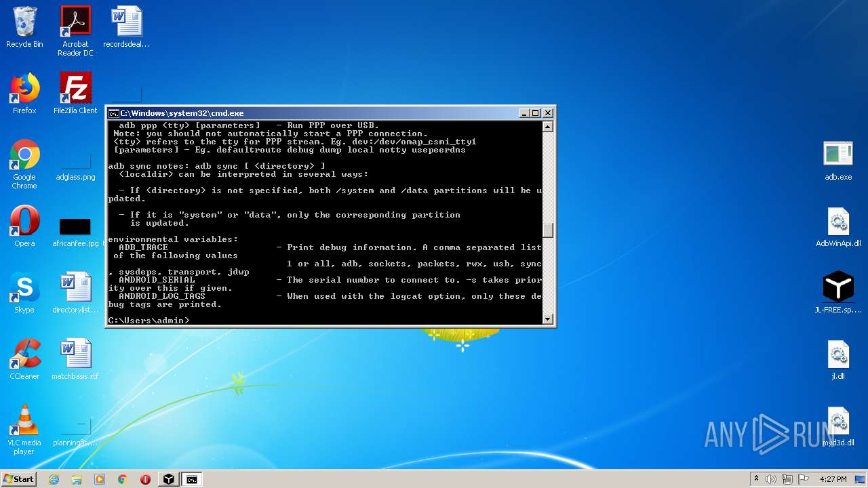Launch CCleaner desktop shortcut
The height and width of the screenshot is (488, 868).
tap(24, 360)
